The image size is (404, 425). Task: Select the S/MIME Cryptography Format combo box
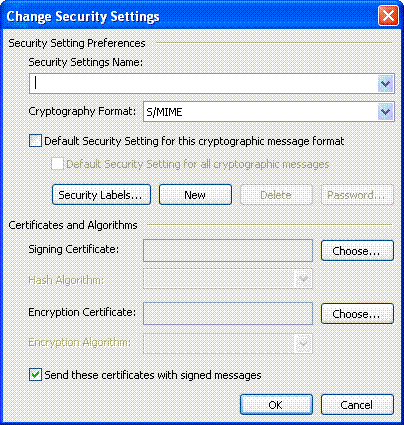(x=269, y=112)
